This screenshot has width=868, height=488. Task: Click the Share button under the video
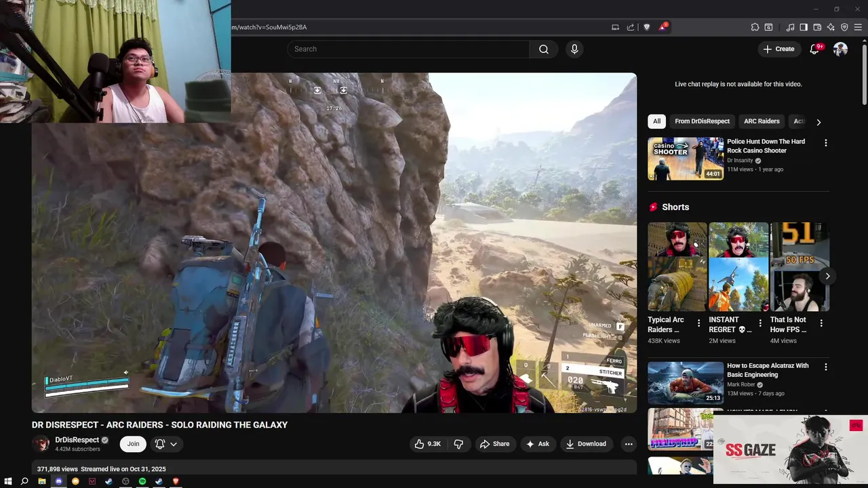tap(494, 444)
